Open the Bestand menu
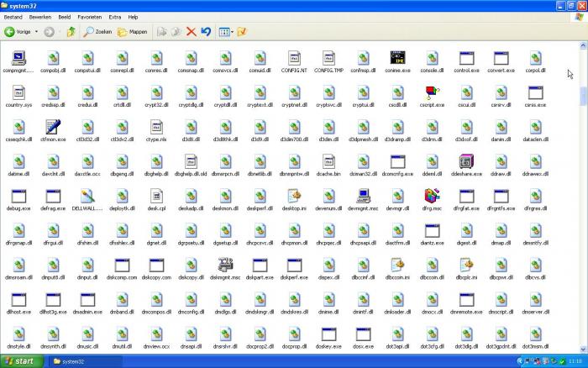The width and height of the screenshot is (588, 368). tap(13, 17)
